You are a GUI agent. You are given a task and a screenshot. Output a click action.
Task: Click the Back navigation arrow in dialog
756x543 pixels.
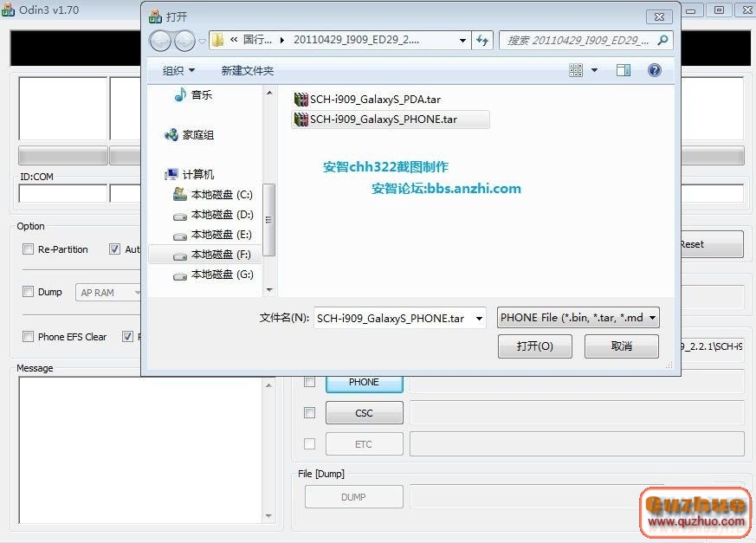[160, 41]
